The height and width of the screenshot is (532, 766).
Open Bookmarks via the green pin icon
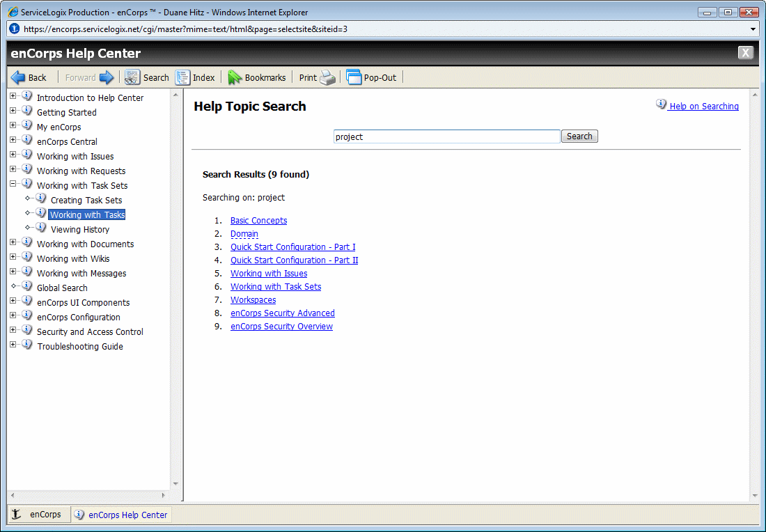tap(235, 77)
